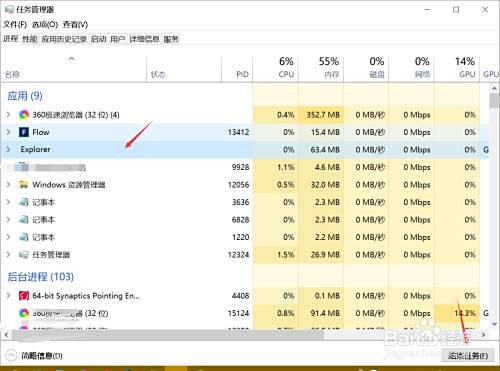
Task: Click the vertical scrollbar down arrow
Action: point(494,323)
